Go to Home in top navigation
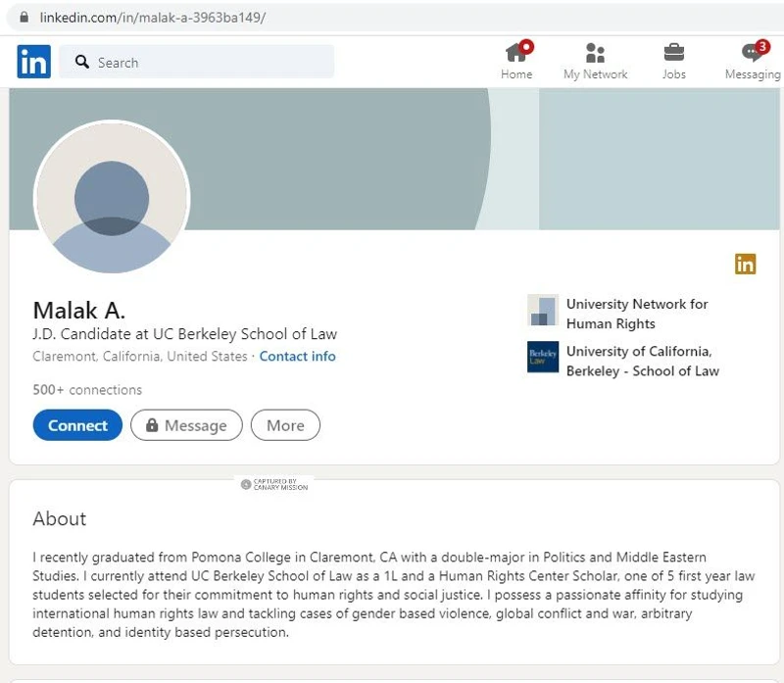The height and width of the screenshot is (683, 784). pyautogui.click(x=516, y=61)
